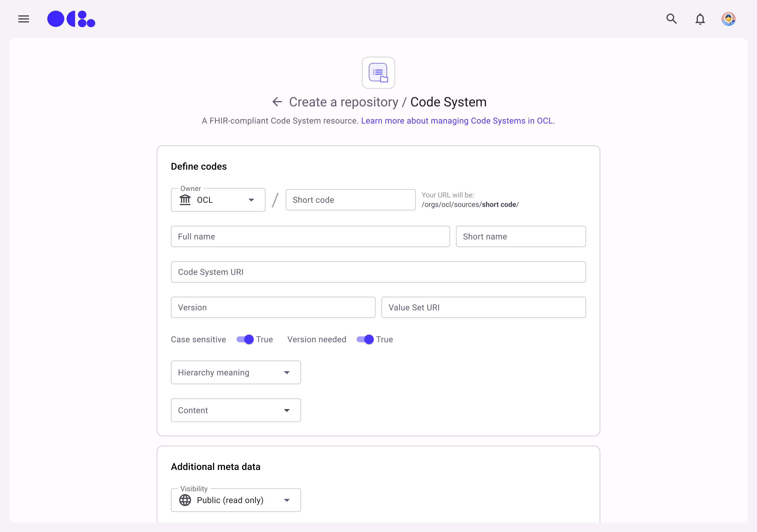
Task: Toggle the Version needed switch
Action: [x=365, y=340]
